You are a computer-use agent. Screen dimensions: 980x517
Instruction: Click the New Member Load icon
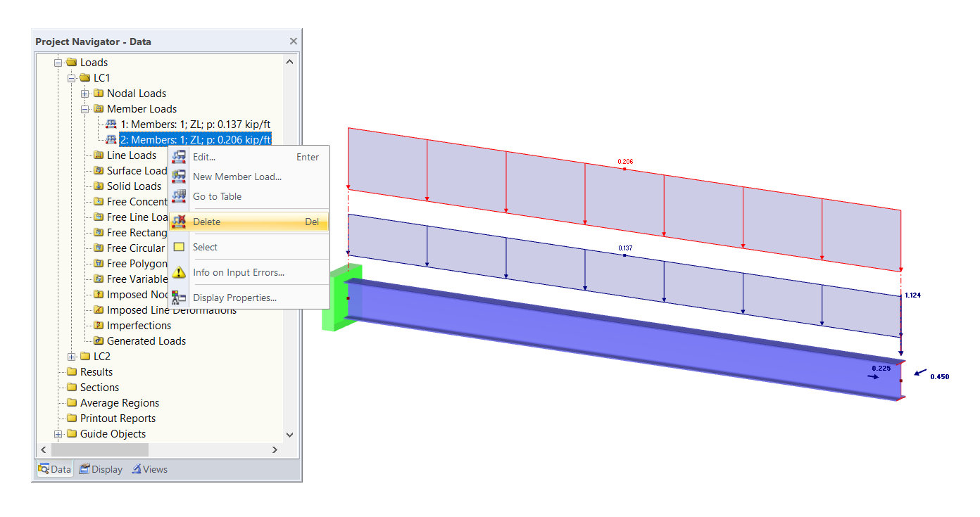tap(179, 177)
